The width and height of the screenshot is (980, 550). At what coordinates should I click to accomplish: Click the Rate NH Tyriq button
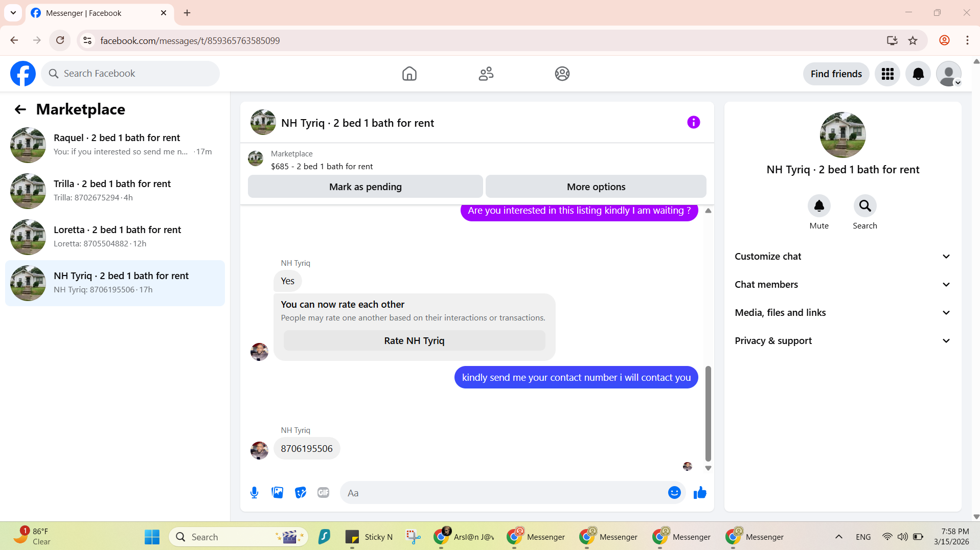pos(414,340)
